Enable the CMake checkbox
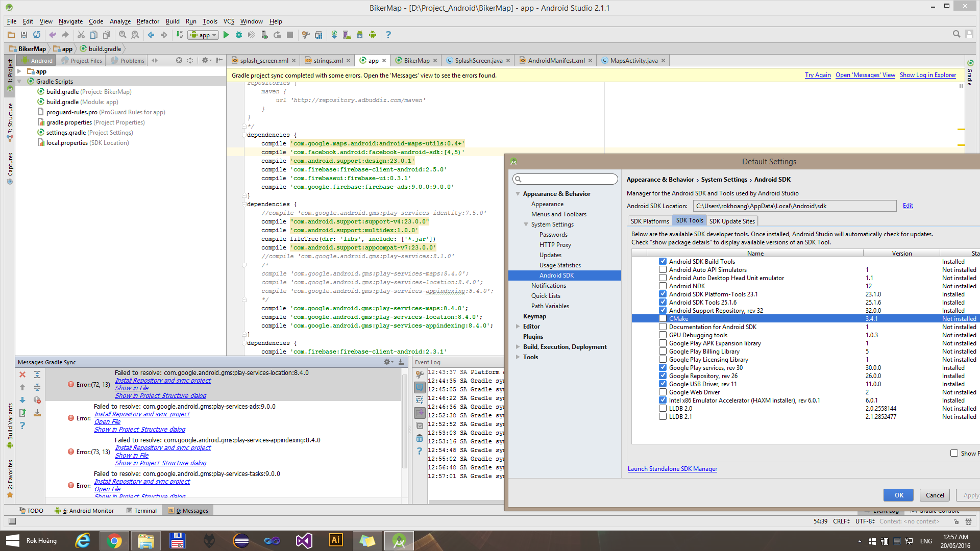This screenshot has width=980, height=551. tap(663, 319)
